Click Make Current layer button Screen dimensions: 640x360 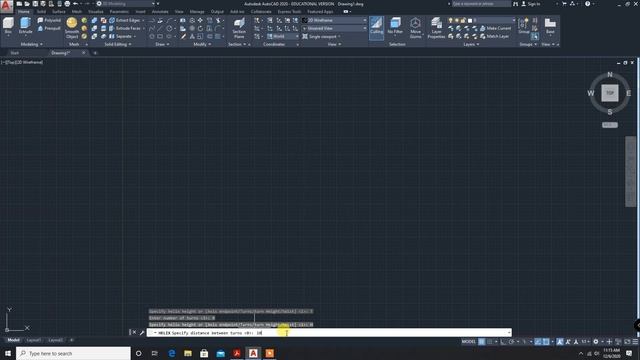point(495,28)
